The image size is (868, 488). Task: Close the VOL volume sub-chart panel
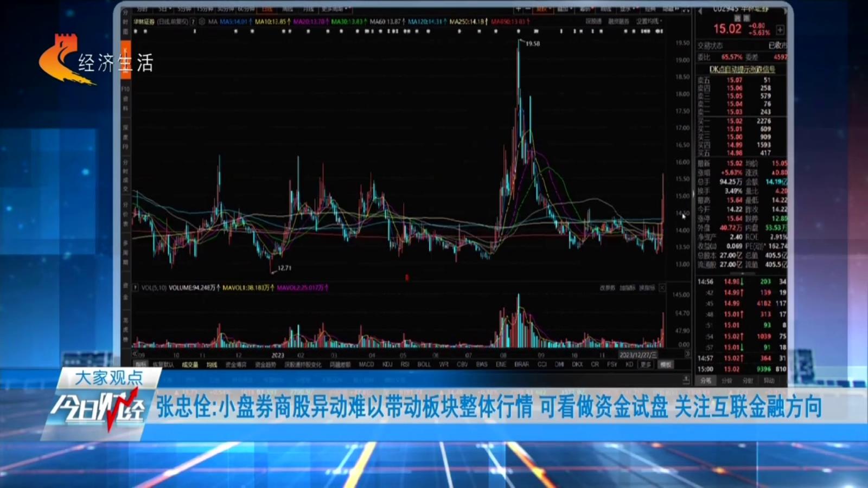pyautogui.click(x=662, y=288)
